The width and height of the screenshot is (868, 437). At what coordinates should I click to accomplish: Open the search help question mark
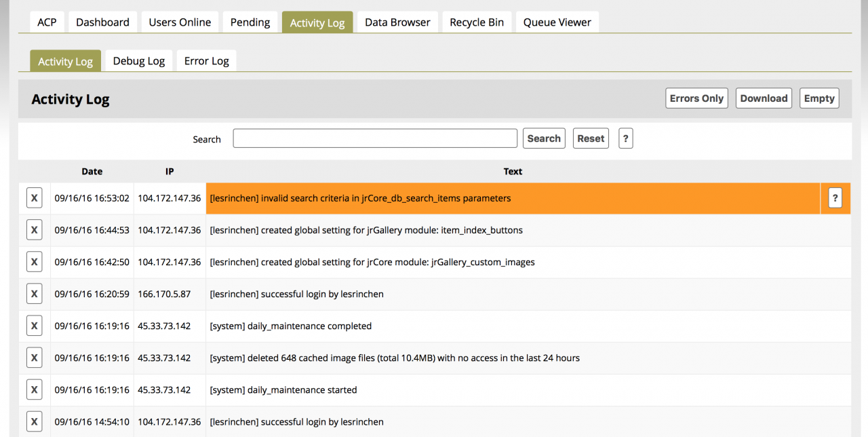[625, 138]
